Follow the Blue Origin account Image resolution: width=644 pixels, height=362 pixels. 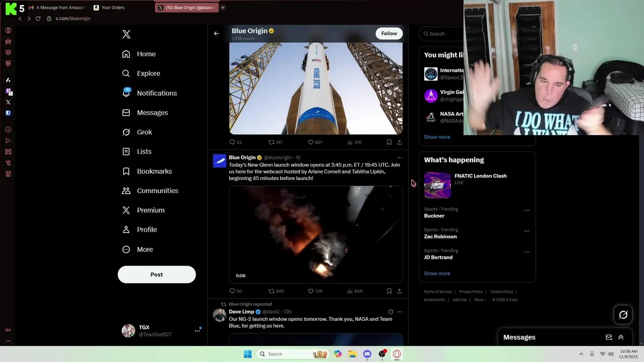point(389,33)
